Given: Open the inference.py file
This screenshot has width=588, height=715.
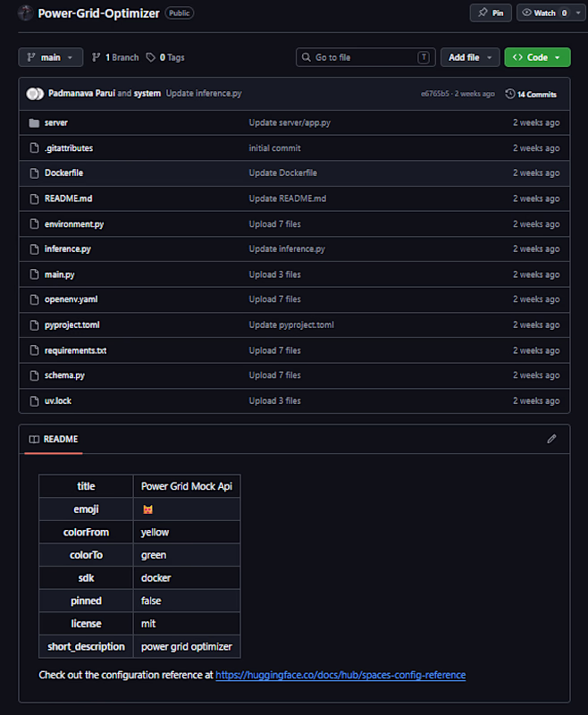Looking at the screenshot, I should pos(68,248).
